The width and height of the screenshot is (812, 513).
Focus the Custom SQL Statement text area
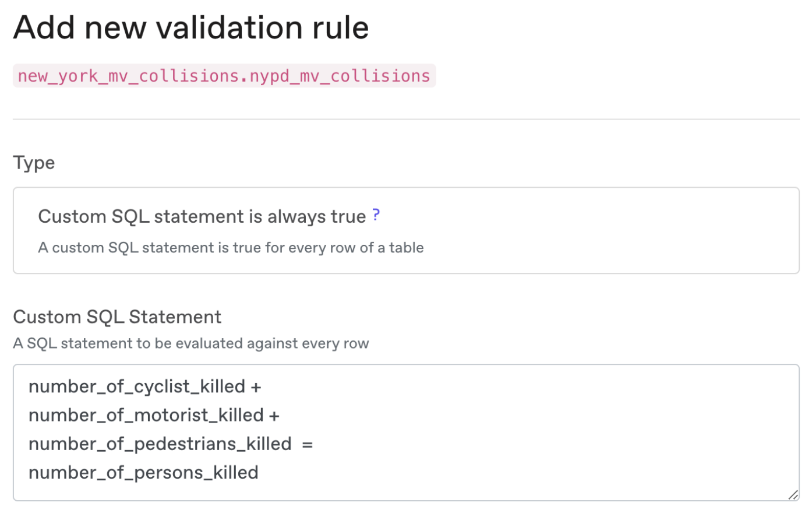tap(406, 433)
